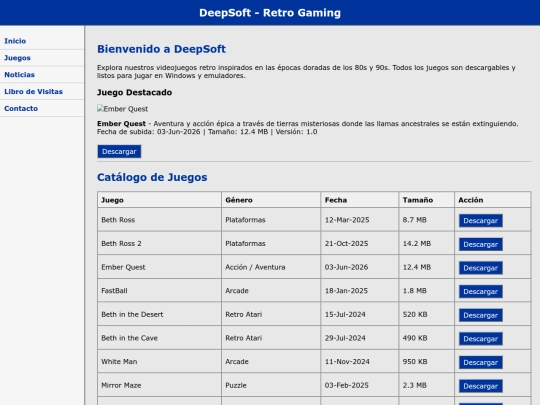This screenshot has height=405, width=540.
Task: Click the 950 KB size cell
Action: [x=427, y=362]
